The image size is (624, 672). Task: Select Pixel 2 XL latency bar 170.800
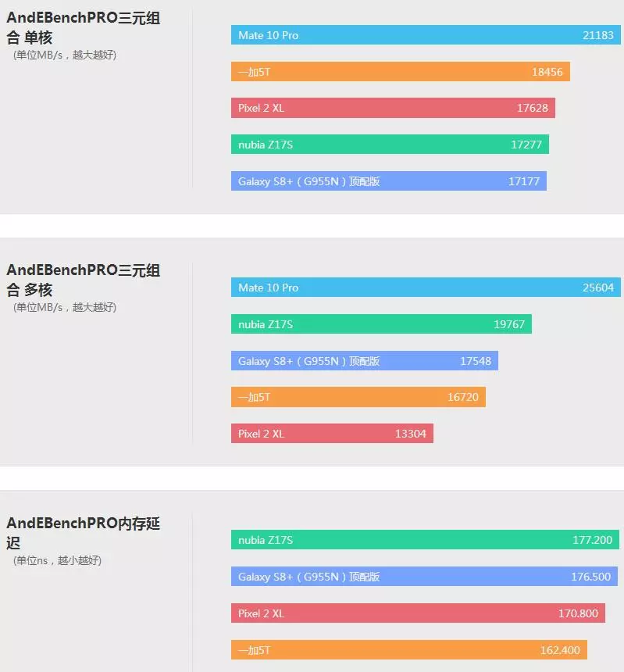coord(418,613)
